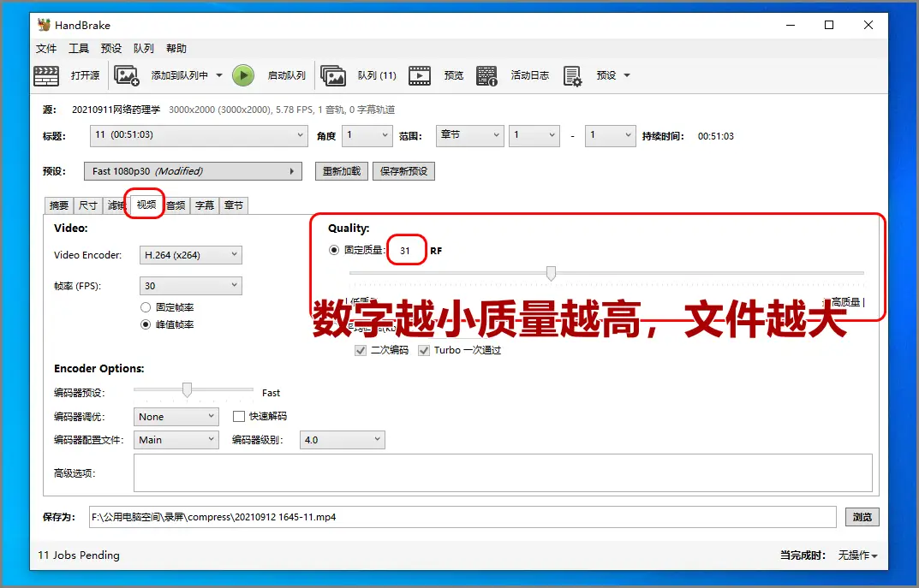Click the 11 Jobs Pending status text
919x588 pixels.
(x=79, y=555)
